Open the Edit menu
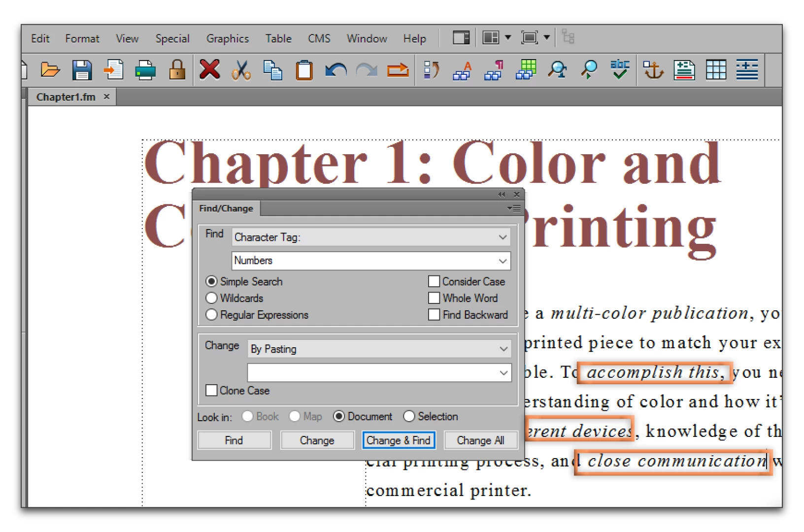The image size is (804, 532). (40, 38)
